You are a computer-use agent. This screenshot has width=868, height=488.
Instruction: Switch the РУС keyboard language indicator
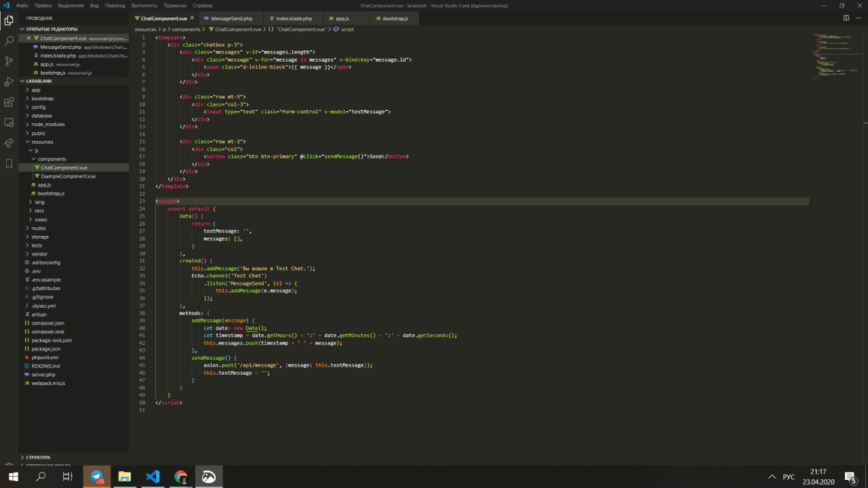coord(789,476)
